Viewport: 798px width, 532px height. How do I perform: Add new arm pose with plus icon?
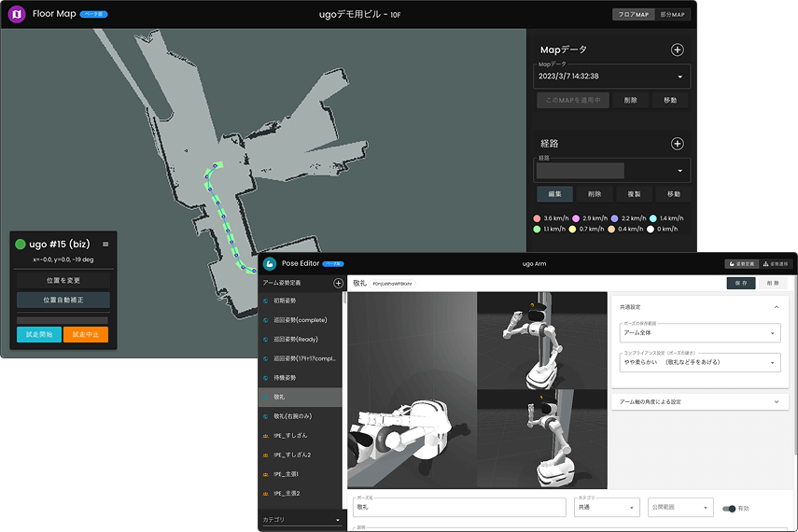[x=337, y=282]
